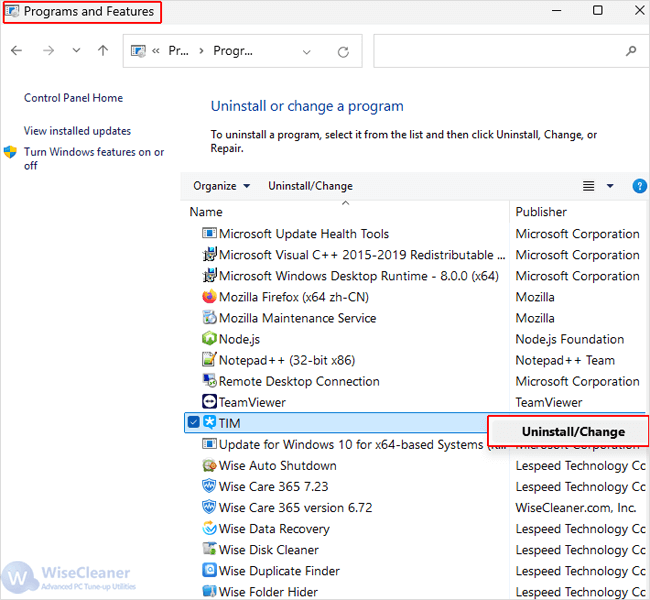Screen dimensions: 650x600
Task: Select the Remote Desktop Connection icon
Action: click(209, 381)
